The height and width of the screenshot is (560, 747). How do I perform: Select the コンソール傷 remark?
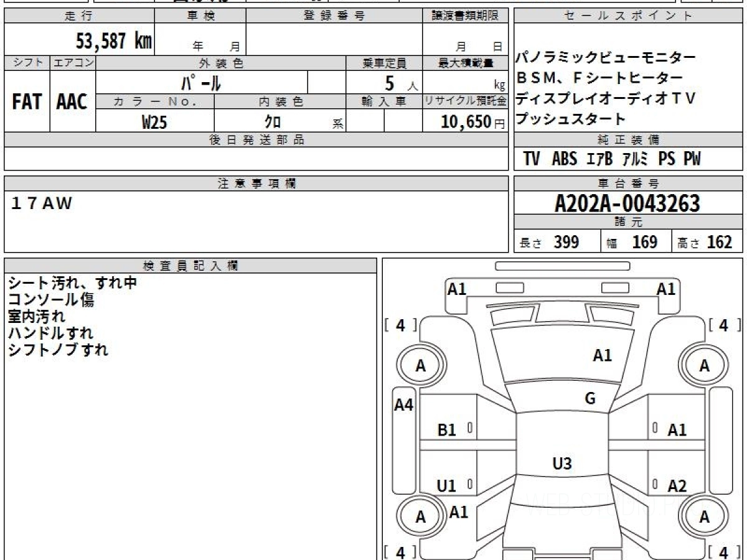click(51, 300)
